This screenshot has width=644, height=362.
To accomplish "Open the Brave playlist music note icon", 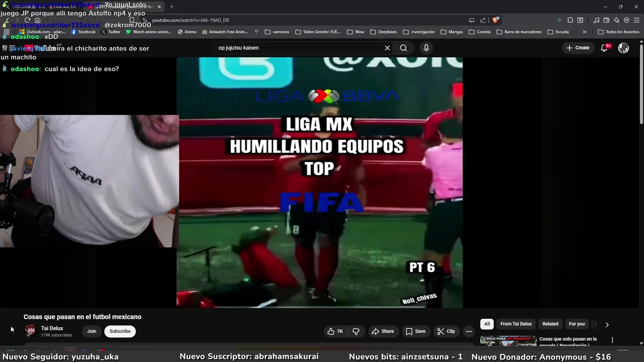I will click(596, 20).
